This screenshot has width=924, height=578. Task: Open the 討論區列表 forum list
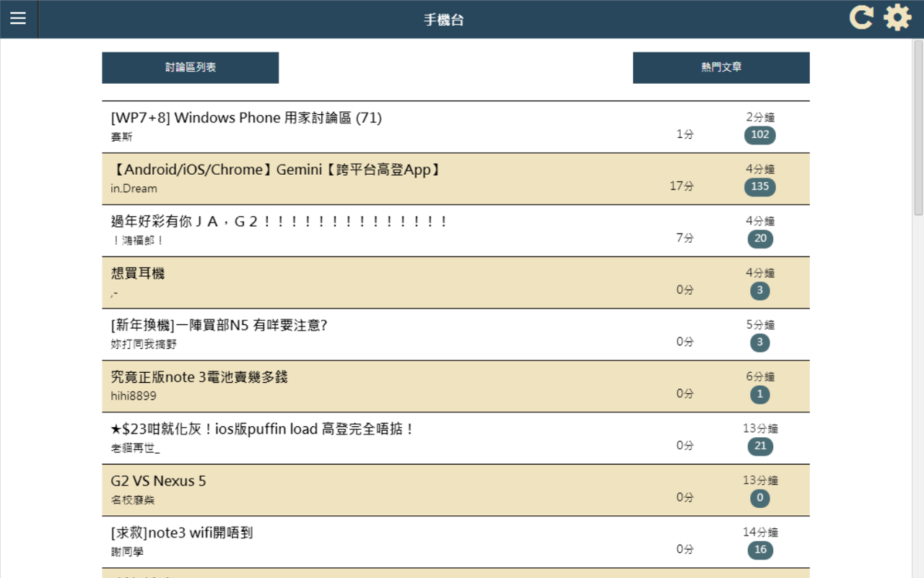[191, 67]
